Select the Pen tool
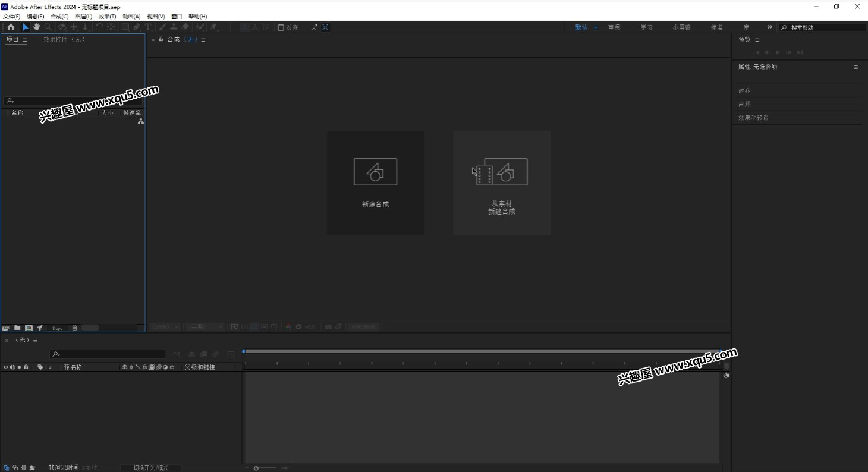Viewport: 868px width, 472px height. click(137, 27)
